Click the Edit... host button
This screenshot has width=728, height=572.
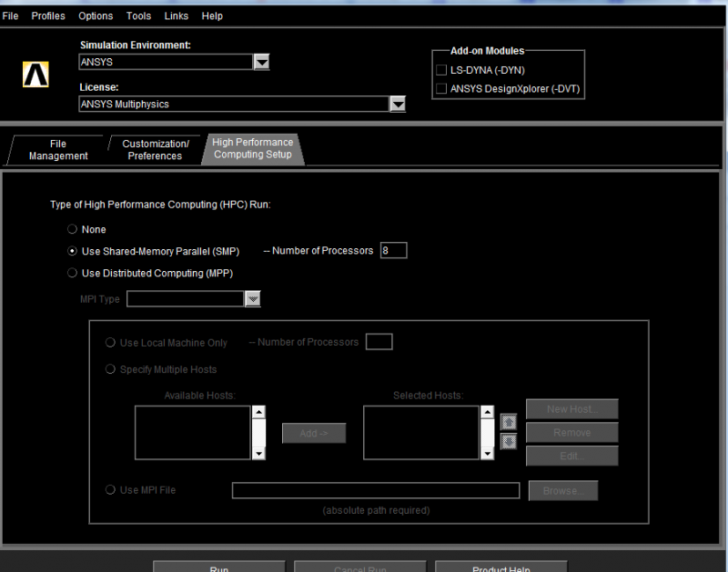coord(572,456)
